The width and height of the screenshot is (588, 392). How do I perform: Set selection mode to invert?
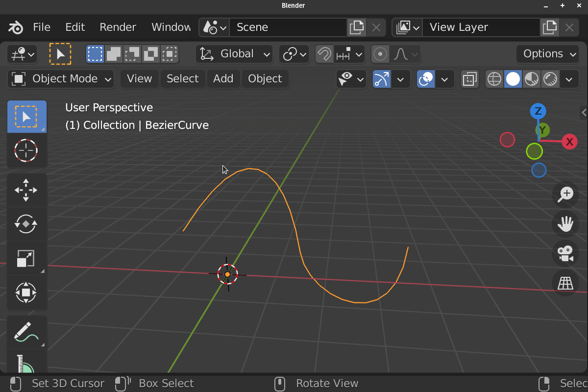151,54
